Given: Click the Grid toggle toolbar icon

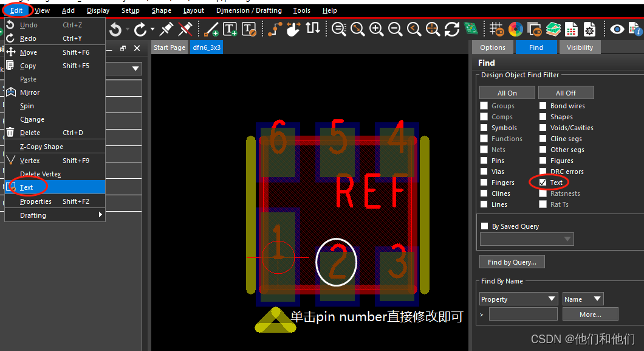Looking at the screenshot, I should 496,29.
